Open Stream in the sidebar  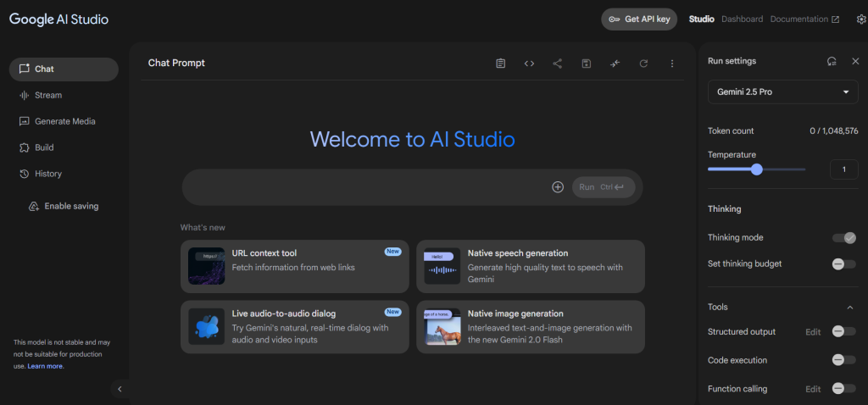pyautogui.click(x=64, y=95)
